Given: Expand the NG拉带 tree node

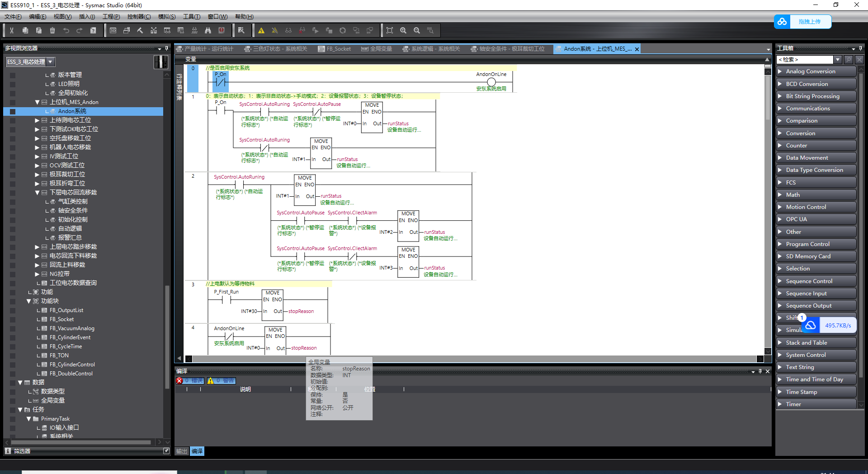Looking at the screenshot, I should pos(37,274).
